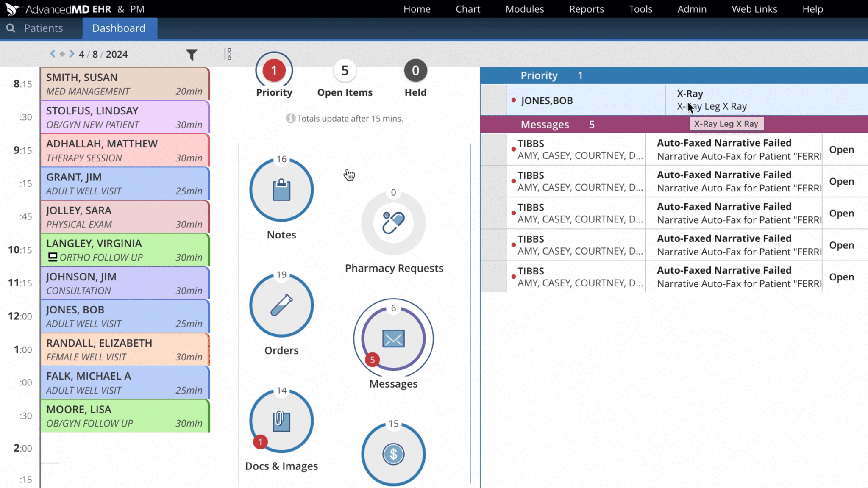Click the patient search magnifier icon
This screenshot has height=488, width=868.
(11, 28)
